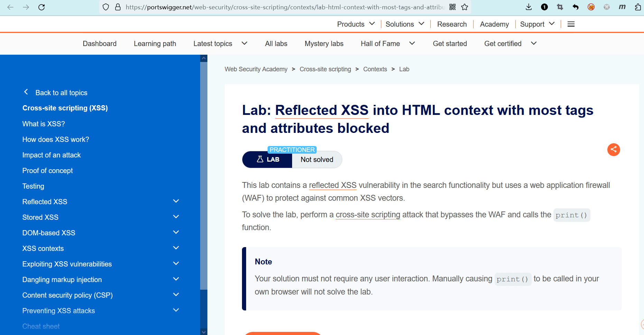
Task: Open the Cross-site scripting (XSS) sidebar heading
Action: 65,108
